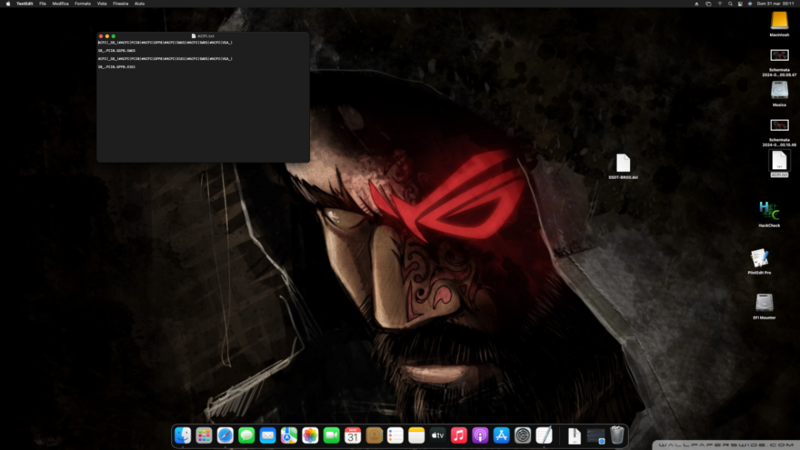Click the TextEdit icon in Dock
The image size is (800, 450).
pyautogui.click(x=544, y=436)
